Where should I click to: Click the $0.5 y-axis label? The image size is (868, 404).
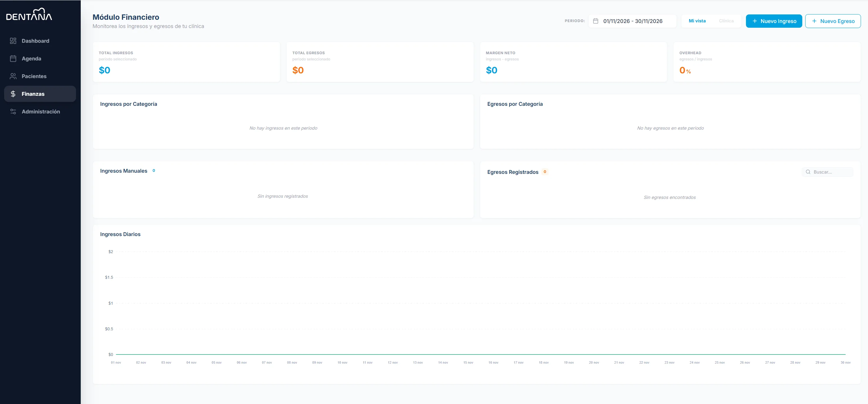(109, 329)
